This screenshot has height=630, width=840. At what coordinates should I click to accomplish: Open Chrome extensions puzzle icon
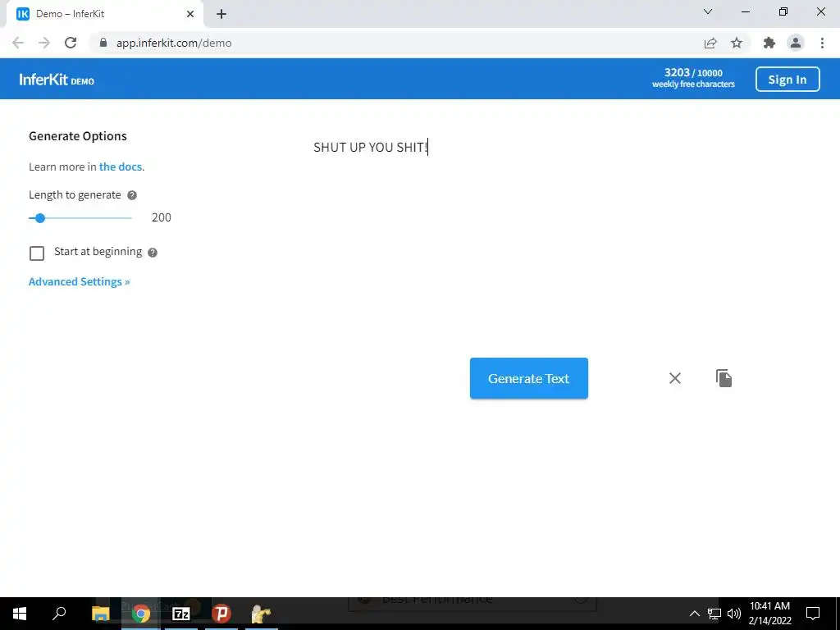[x=769, y=43]
